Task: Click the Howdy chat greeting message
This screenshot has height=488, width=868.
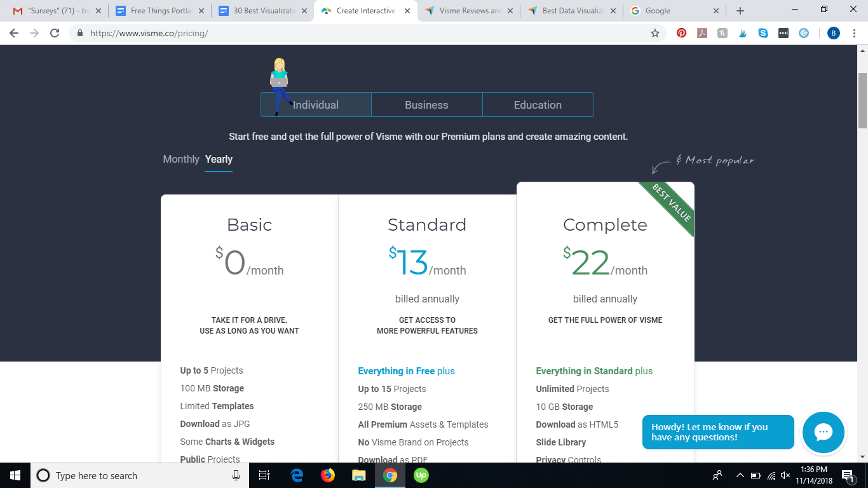Action: (718, 432)
